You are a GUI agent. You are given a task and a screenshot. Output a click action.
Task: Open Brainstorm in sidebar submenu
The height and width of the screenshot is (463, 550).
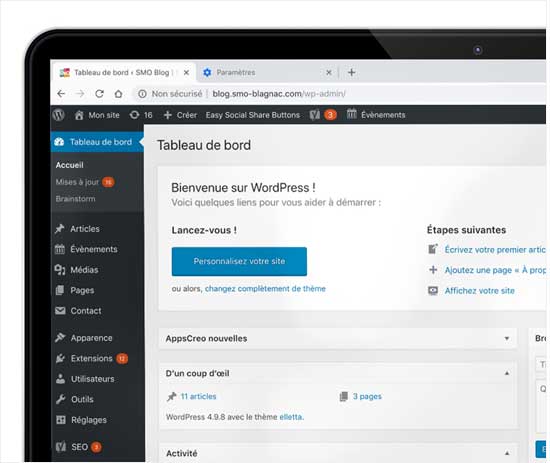(75, 199)
